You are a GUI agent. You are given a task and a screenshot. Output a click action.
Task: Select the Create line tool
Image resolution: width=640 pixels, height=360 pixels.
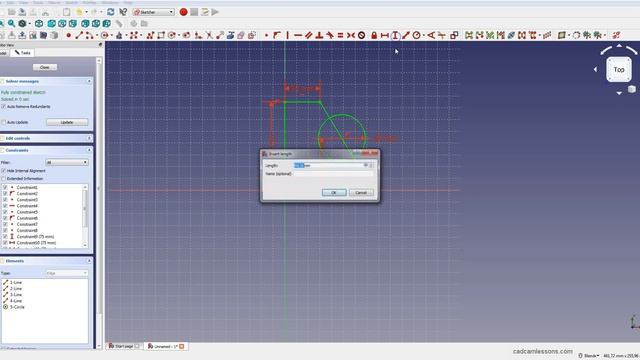[x=79, y=36]
